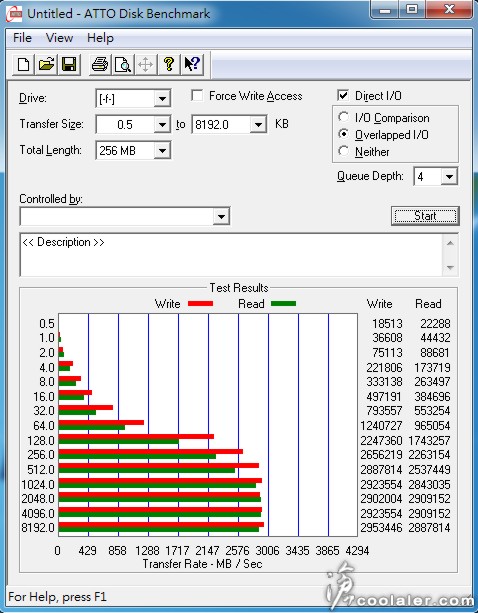Click the Start button
Screen dimensions: 478x613
tap(425, 216)
